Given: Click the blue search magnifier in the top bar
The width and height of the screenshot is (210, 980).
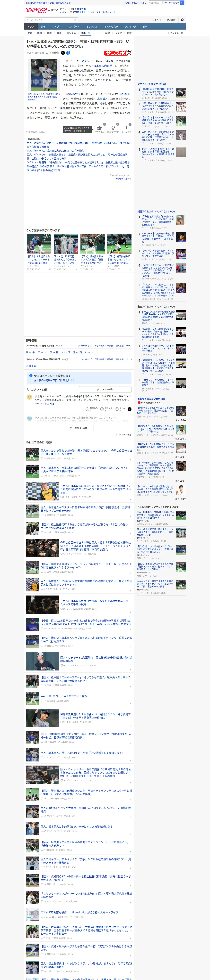Looking at the screenshot, I should pyautogui.click(x=182, y=3).
